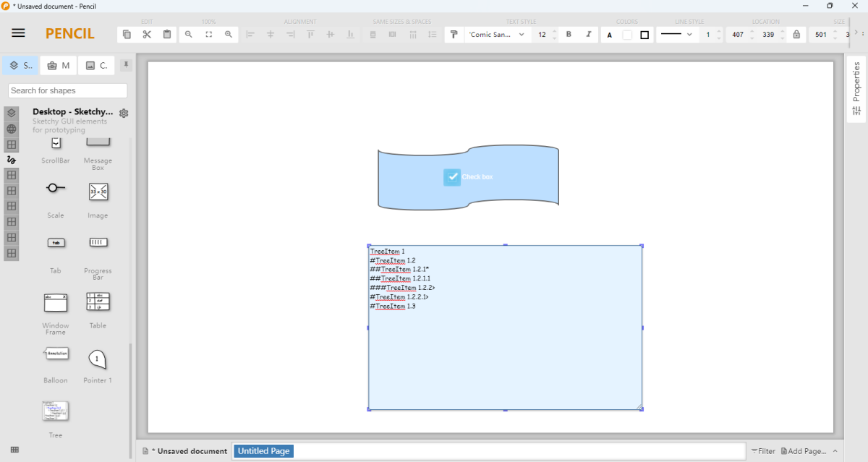
Task: Switch to the Untitled Page tab
Action: click(263, 451)
